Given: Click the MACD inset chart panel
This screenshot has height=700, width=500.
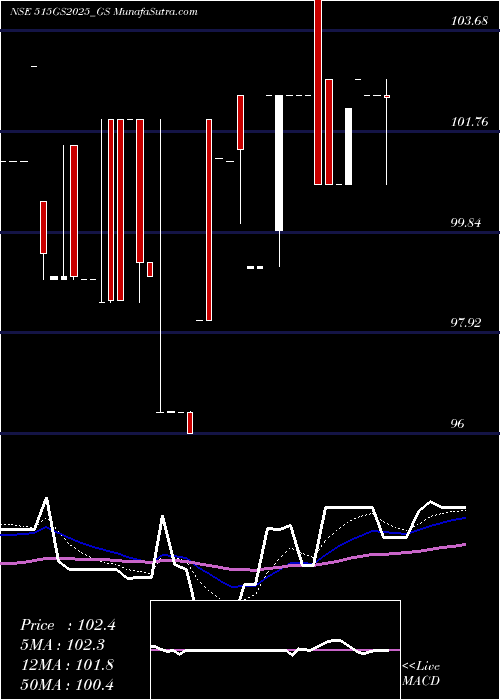Looking at the screenshot, I should 275,650.
